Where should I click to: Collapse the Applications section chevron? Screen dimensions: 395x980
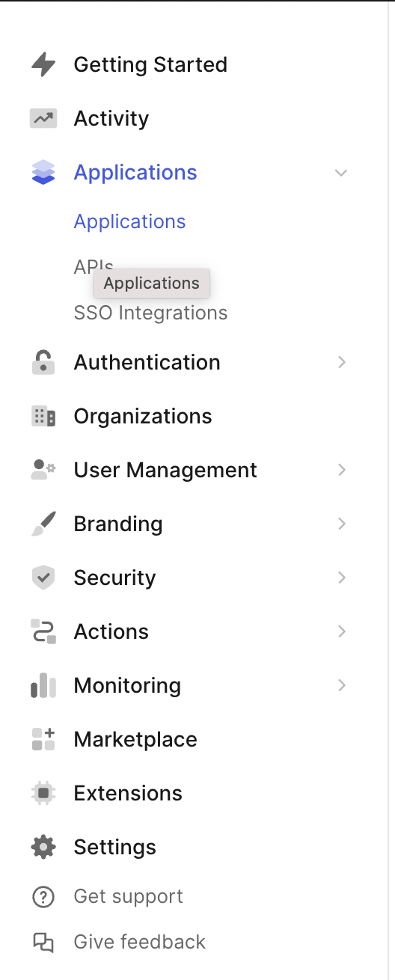point(341,173)
